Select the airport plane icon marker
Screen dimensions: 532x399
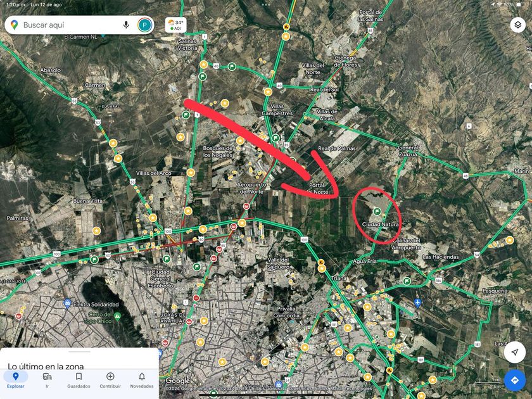pos(417,302)
